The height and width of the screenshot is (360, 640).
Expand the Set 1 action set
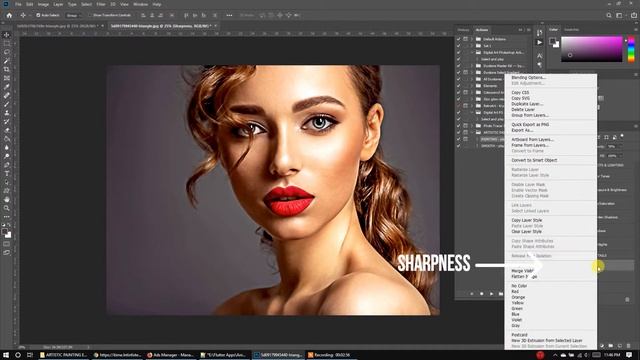[472, 46]
